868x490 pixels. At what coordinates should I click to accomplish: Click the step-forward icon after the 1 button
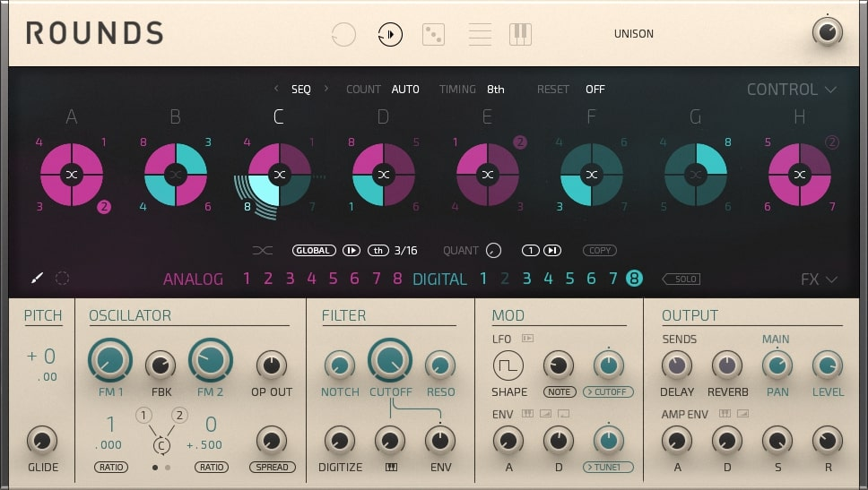551,251
